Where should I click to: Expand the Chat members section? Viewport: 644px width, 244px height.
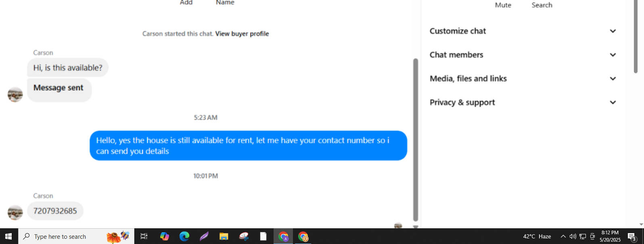tap(523, 55)
